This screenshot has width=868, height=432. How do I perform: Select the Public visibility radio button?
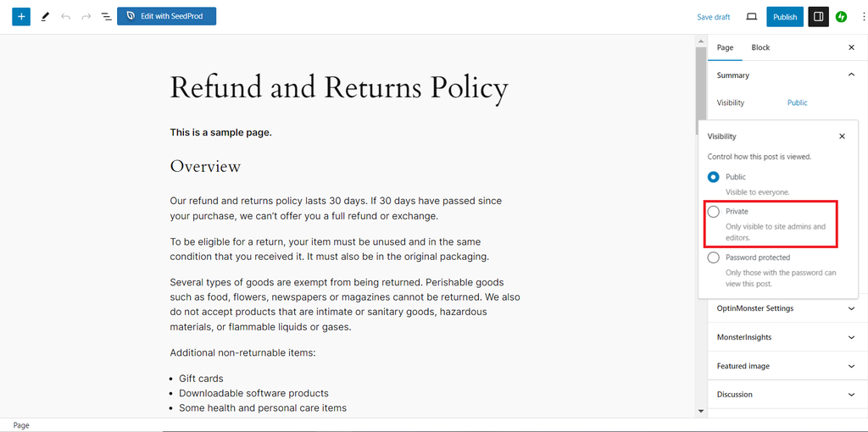point(714,177)
